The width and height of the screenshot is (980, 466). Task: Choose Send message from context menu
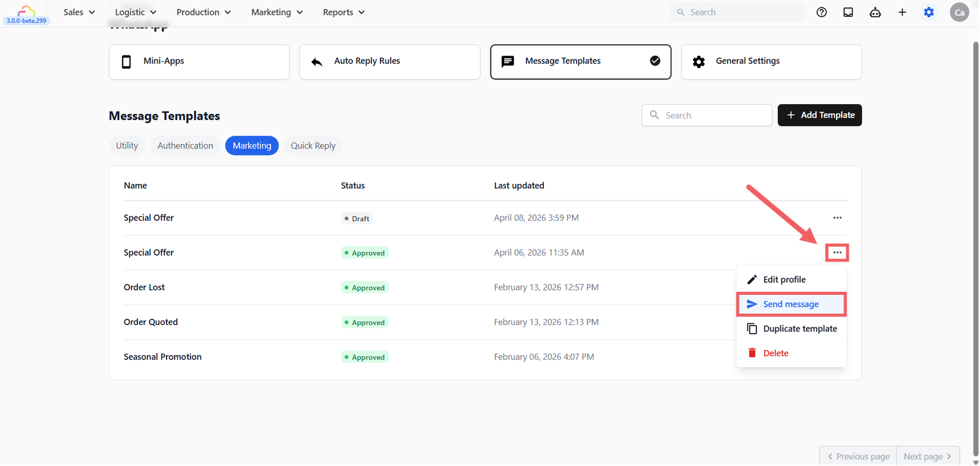tap(791, 304)
